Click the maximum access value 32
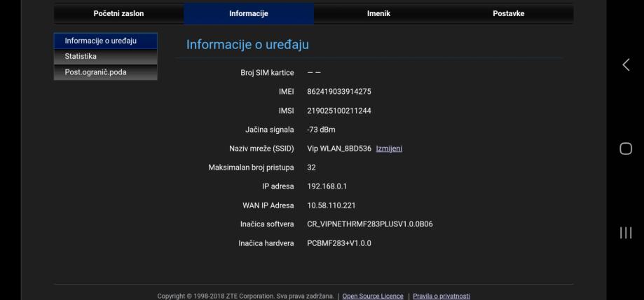644x300 pixels. 311,168
